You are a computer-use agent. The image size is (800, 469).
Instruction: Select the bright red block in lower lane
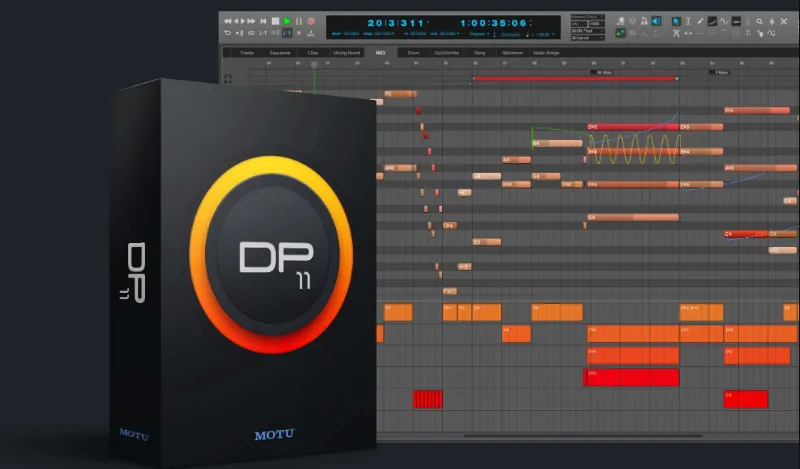click(631, 377)
